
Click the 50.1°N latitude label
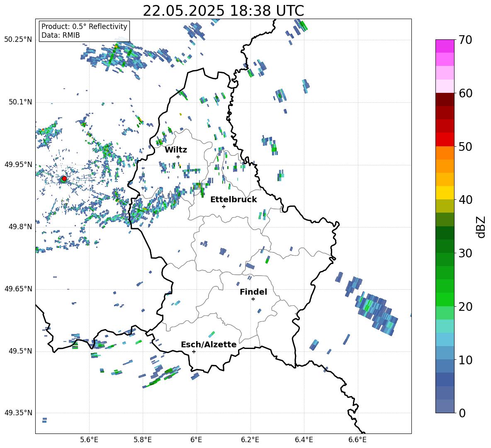(20, 102)
